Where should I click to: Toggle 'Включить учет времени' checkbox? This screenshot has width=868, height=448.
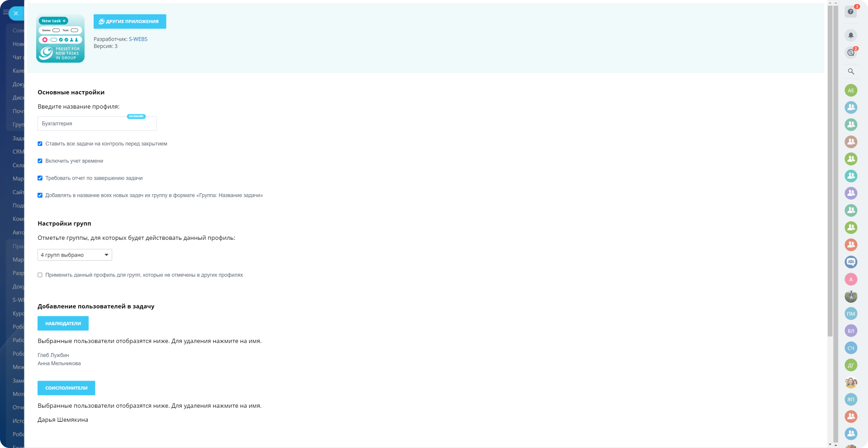[x=40, y=161]
